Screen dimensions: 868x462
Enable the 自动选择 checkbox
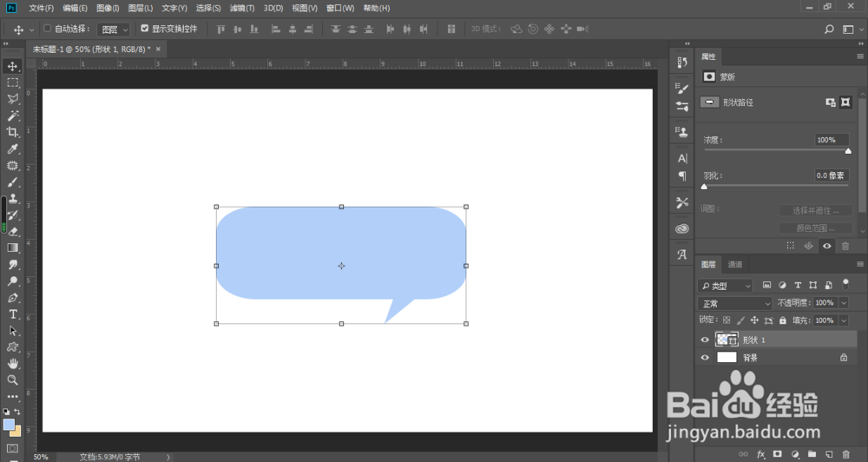47,29
